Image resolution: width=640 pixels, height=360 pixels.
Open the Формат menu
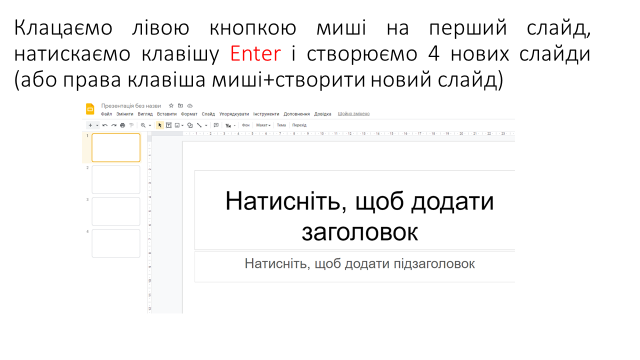point(189,114)
